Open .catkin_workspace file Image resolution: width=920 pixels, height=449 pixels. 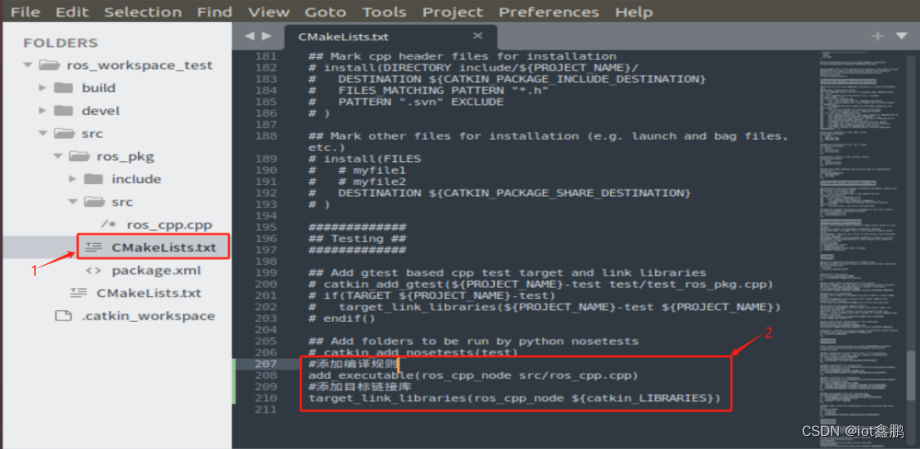tap(148, 316)
